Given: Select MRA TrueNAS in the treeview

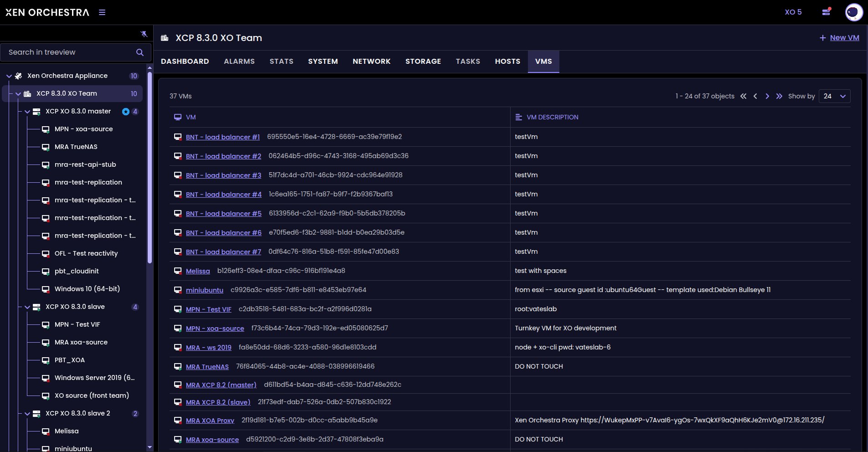Looking at the screenshot, I should coord(76,147).
